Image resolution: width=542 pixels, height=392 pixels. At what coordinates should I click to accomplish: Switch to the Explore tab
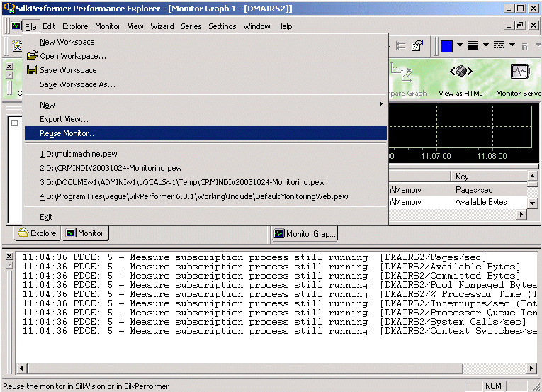(38, 233)
